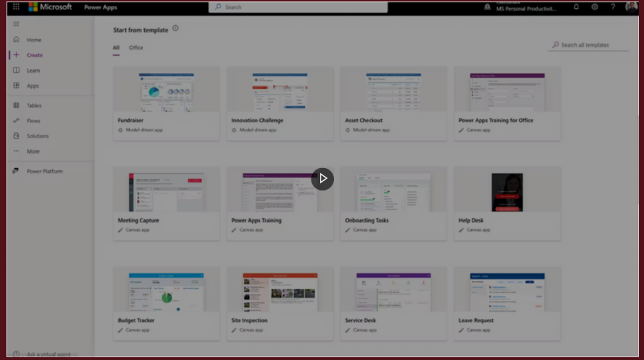Choose the Budget Tracker template

pos(166,290)
